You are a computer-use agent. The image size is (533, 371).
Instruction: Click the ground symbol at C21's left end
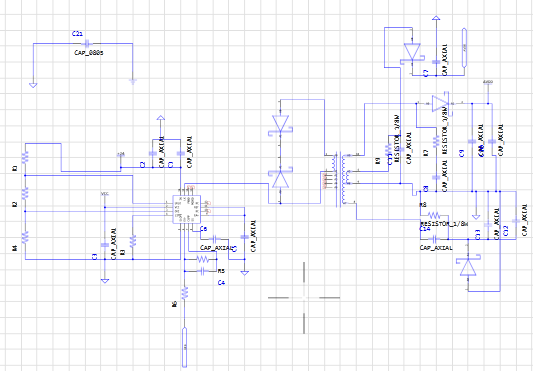click(x=33, y=85)
